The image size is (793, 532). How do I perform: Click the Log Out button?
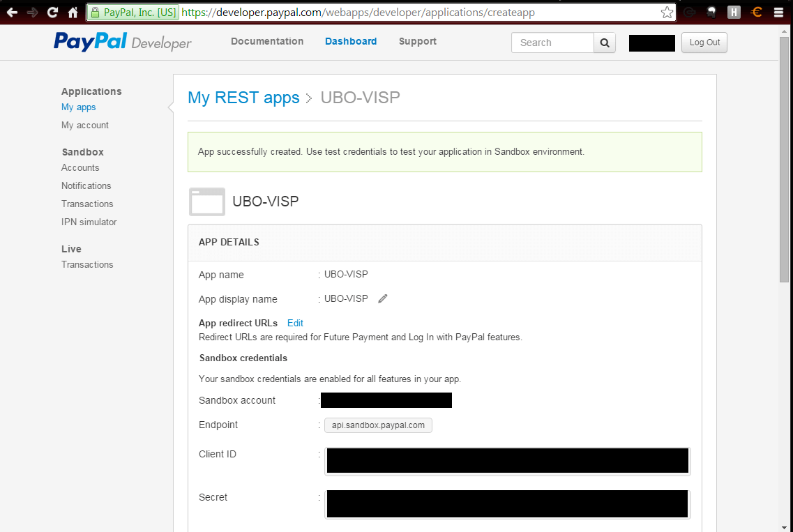click(x=704, y=43)
